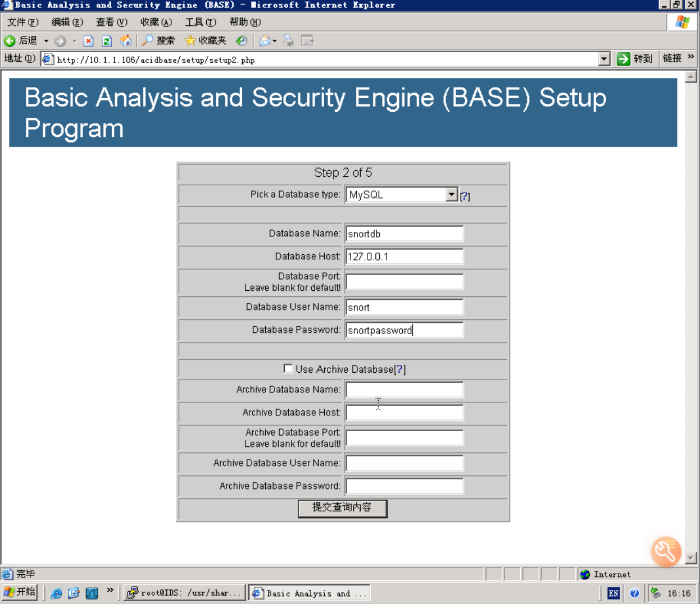The image size is (700, 604).
Task: Click the Archive Database User Name field
Action: click(404, 463)
